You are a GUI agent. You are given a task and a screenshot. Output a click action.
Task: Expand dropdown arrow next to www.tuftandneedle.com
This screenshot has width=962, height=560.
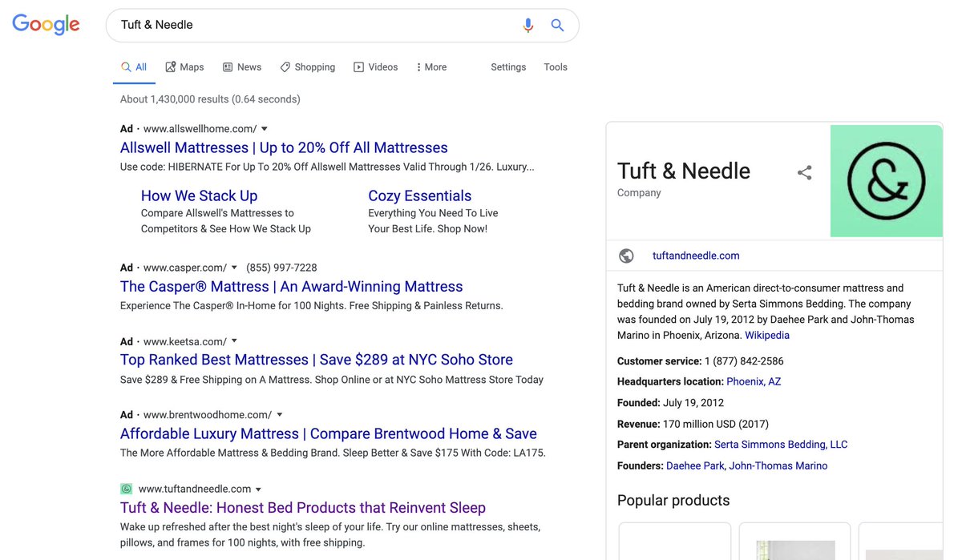pos(258,489)
